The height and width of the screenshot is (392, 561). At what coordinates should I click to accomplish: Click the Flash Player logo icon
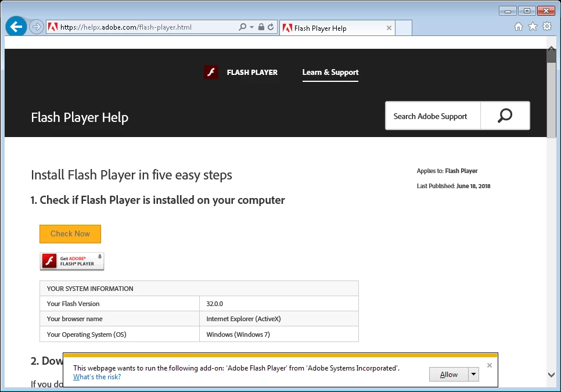click(211, 72)
